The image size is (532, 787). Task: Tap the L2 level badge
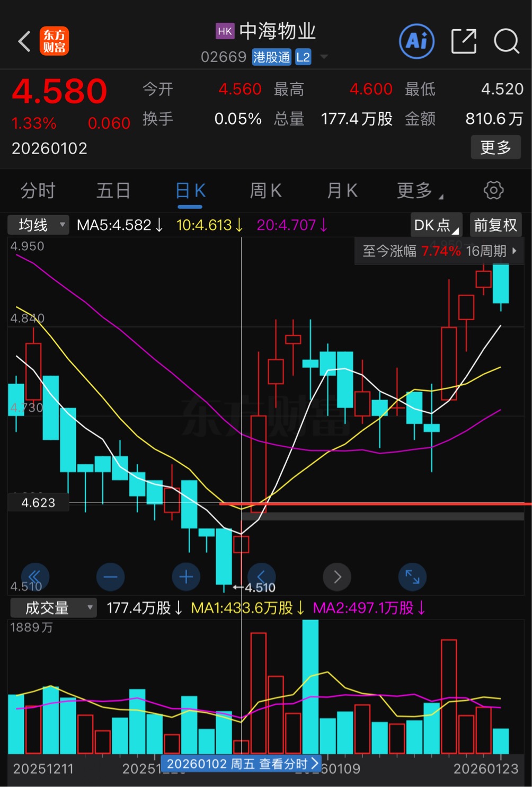coord(303,57)
